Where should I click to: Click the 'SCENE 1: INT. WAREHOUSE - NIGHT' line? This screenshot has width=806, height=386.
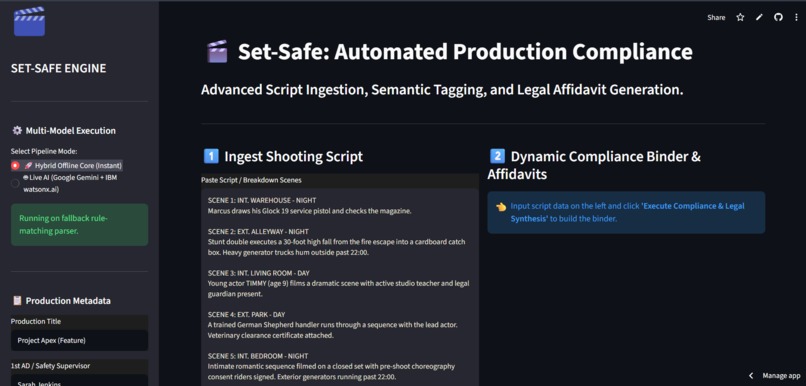tap(262, 200)
